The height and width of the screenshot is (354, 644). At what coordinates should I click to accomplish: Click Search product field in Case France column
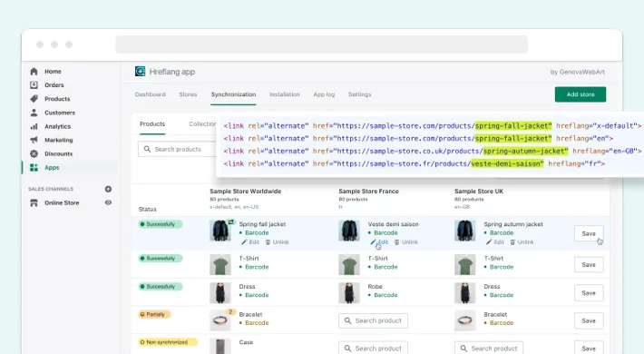[x=373, y=348]
